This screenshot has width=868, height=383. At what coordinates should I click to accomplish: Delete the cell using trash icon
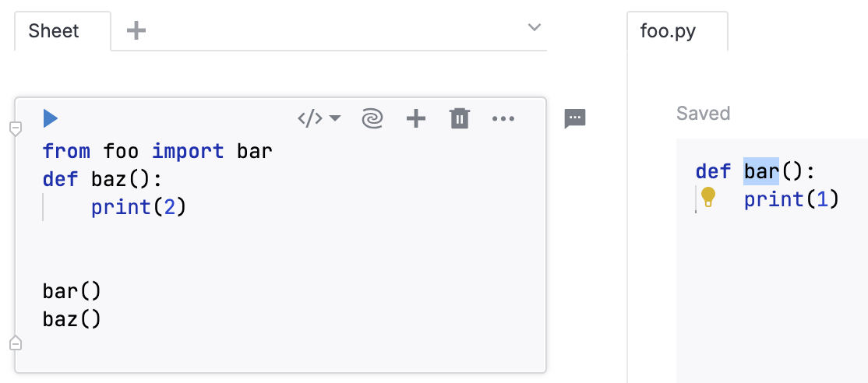(x=460, y=118)
